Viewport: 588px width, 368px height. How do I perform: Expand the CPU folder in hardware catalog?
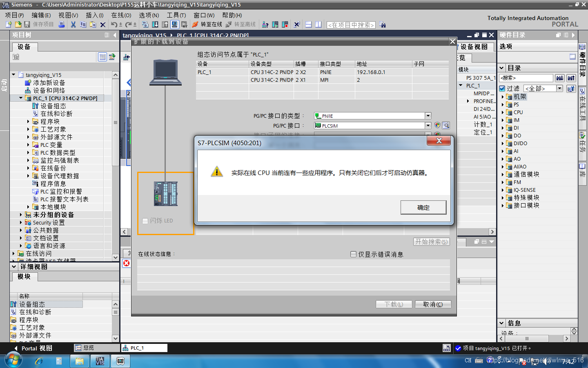pos(503,112)
